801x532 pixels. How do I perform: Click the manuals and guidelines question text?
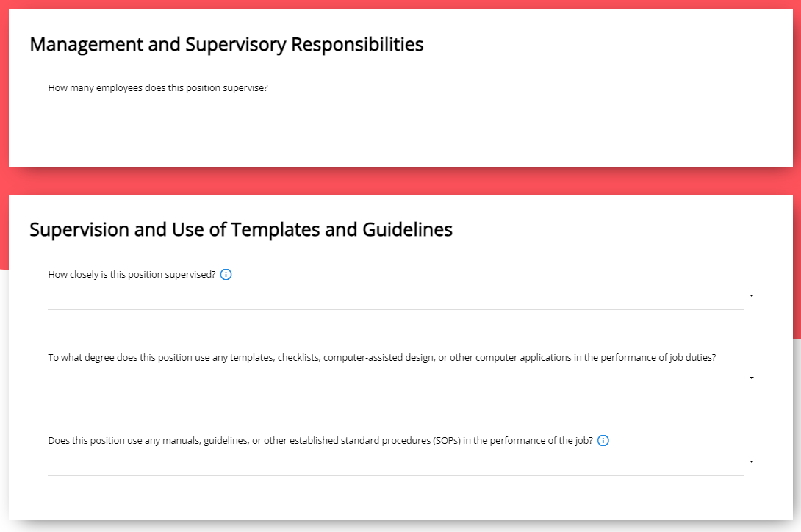tap(320, 441)
